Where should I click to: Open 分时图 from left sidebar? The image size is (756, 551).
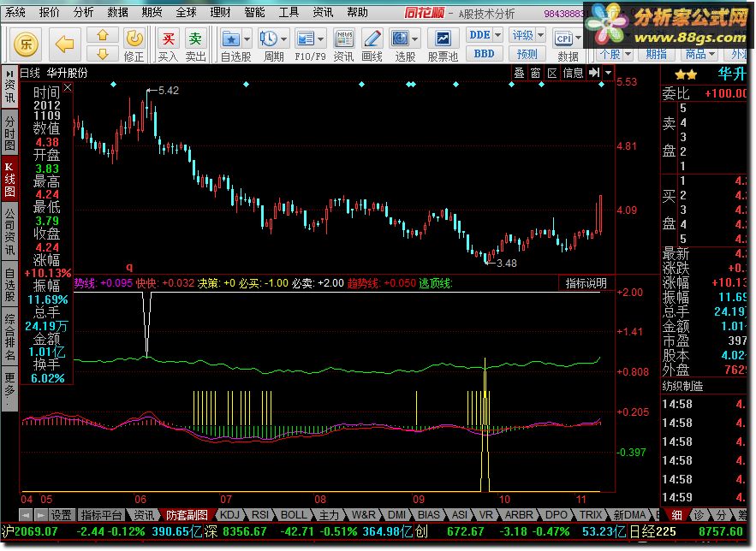pos(9,133)
